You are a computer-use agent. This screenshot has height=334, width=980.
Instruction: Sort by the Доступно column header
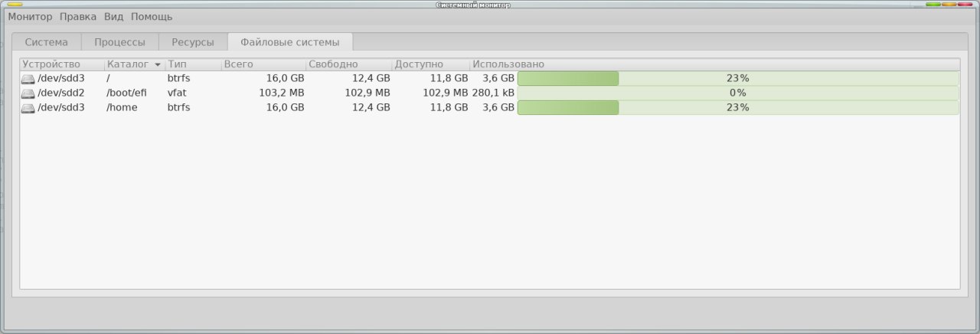tap(431, 64)
